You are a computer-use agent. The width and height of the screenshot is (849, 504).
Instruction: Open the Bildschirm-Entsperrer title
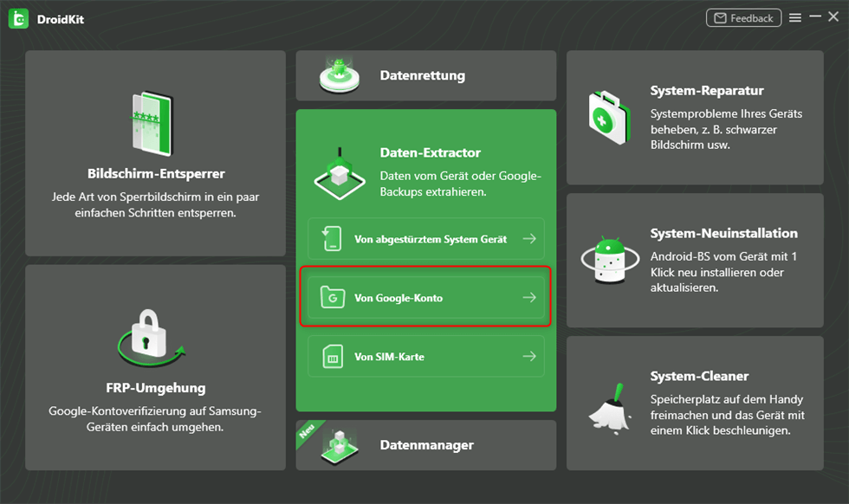(156, 174)
